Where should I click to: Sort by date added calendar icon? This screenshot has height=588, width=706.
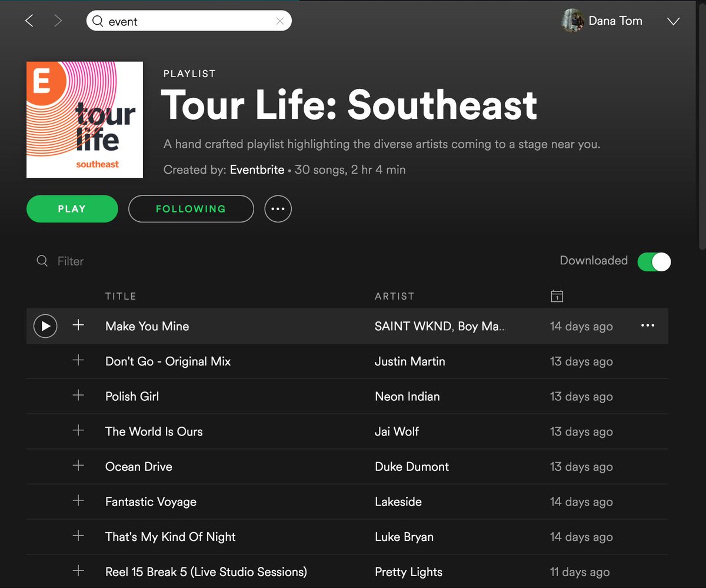tap(557, 296)
